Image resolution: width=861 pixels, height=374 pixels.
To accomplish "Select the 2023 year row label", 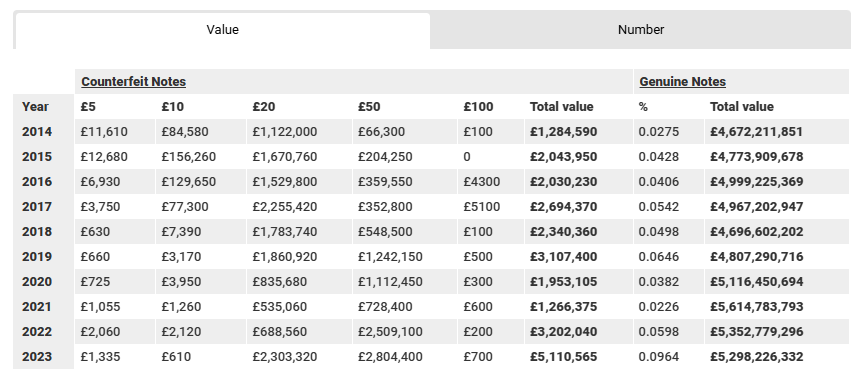I will point(37,357).
